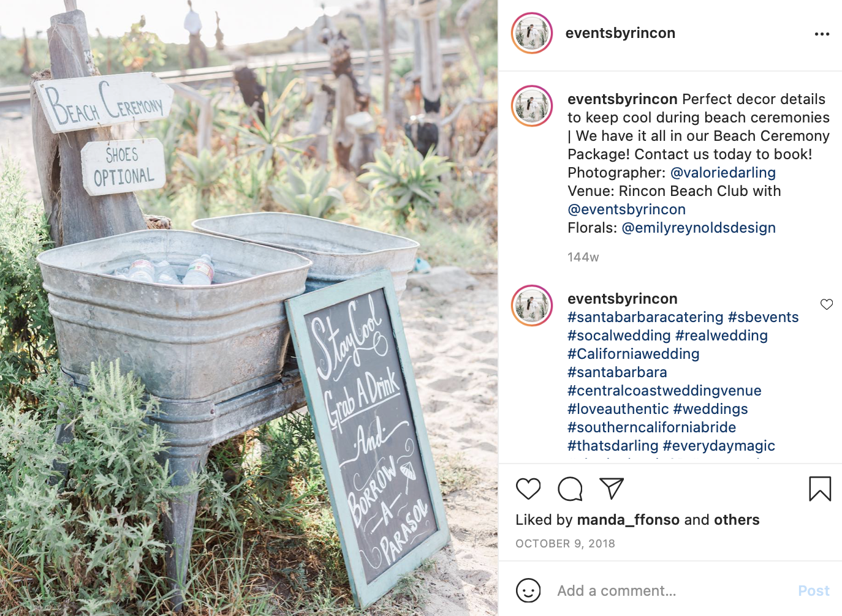
Task: Share the post with the paper plane icon
Action: pyautogui.click(x=612, y=488)
